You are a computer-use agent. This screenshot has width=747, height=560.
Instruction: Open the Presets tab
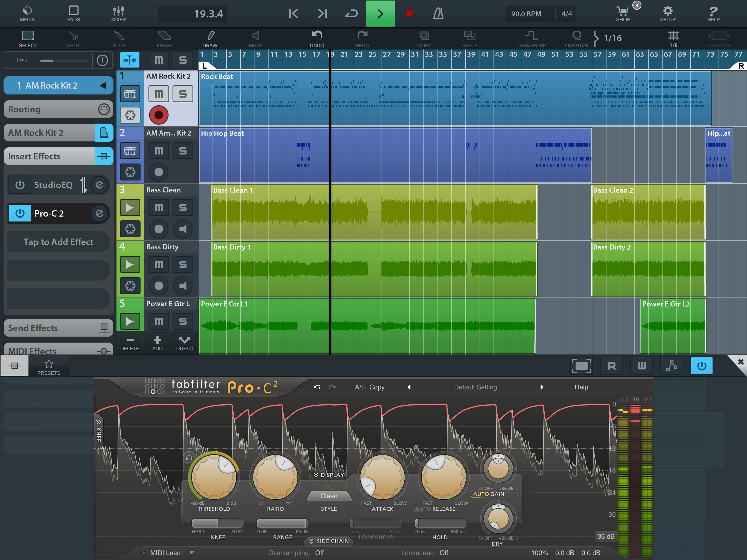tap(49, 366)
